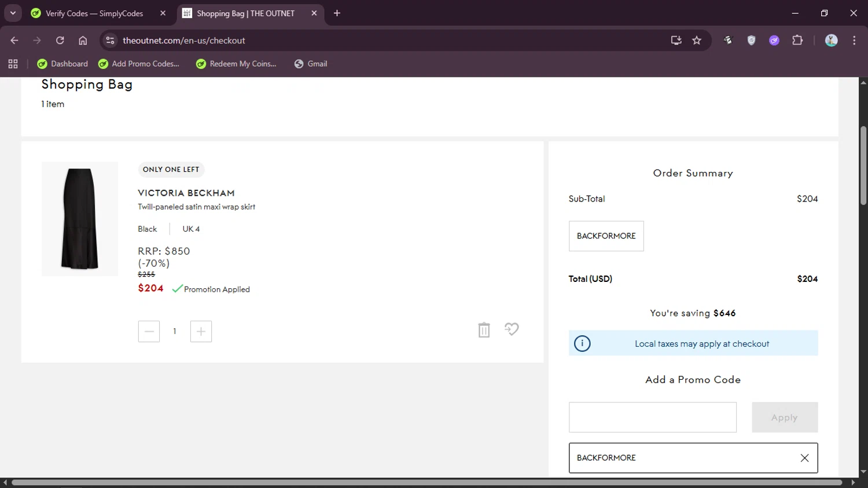The image size is (868, 488).
Task: Move item to wishlist with heart icon
Action: [512, 329]
